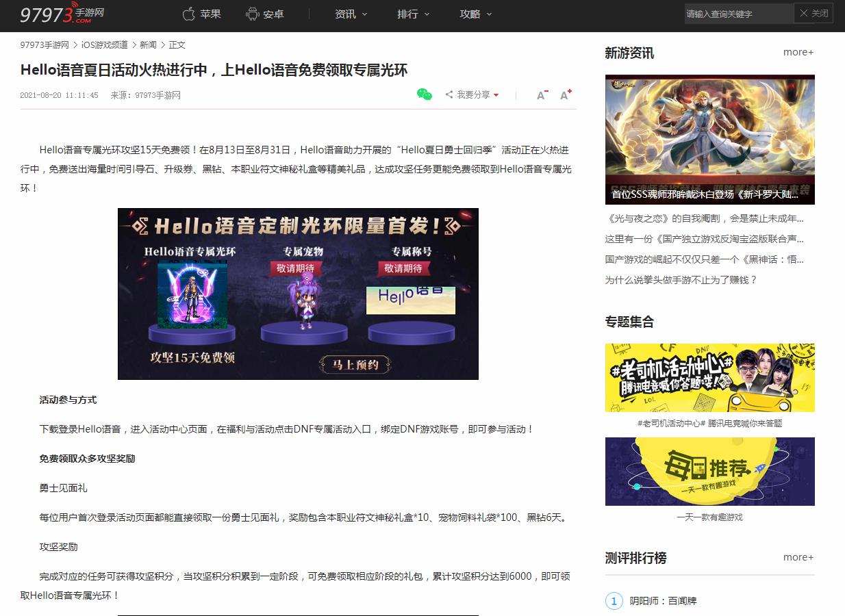Click the 勇士见面礼 subheading
Image resolution: width=845 pixels, height=616 pixels.
[x=63, y=488]
